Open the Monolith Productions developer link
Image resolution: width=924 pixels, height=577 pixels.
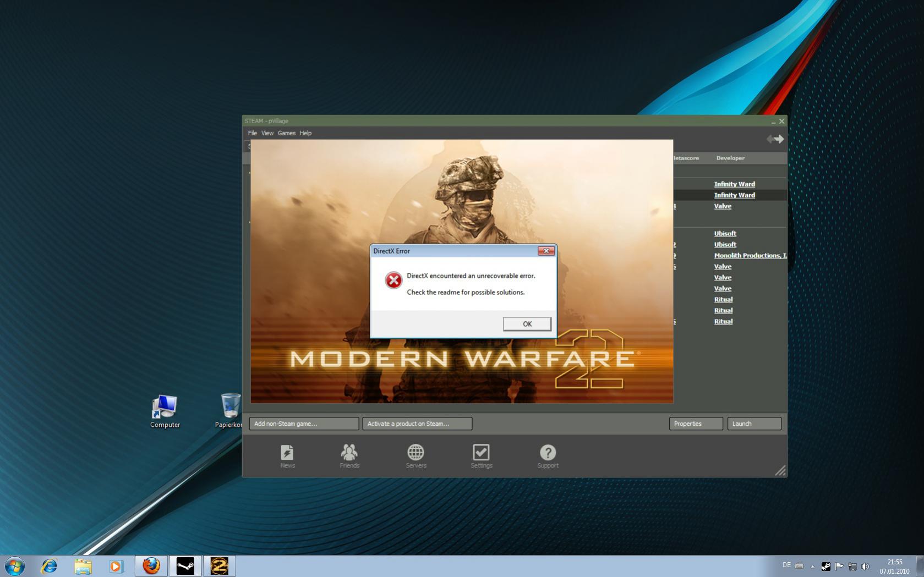(751, 255)
